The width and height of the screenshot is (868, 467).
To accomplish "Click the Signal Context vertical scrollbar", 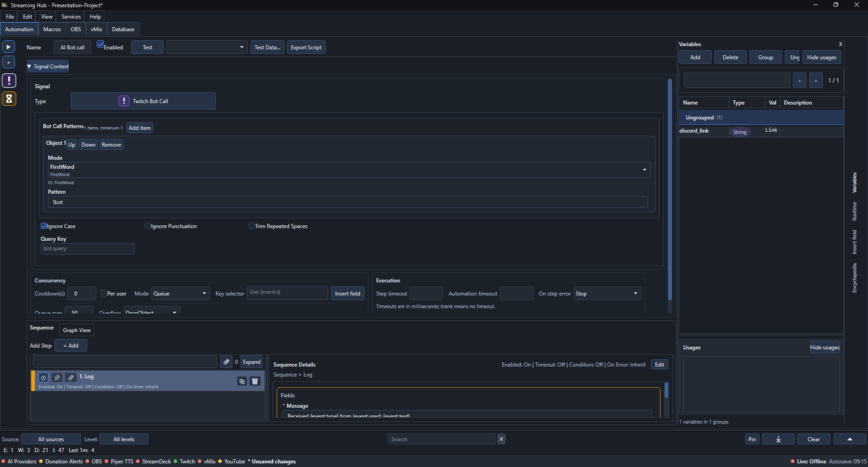I will pyautogui.click(x=670, y=189).
